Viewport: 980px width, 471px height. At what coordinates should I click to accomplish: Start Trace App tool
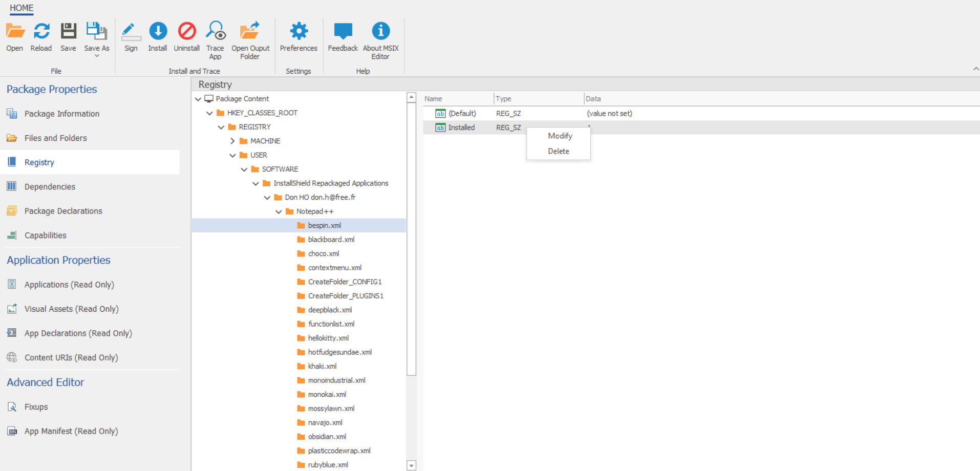tap(216, 31)
